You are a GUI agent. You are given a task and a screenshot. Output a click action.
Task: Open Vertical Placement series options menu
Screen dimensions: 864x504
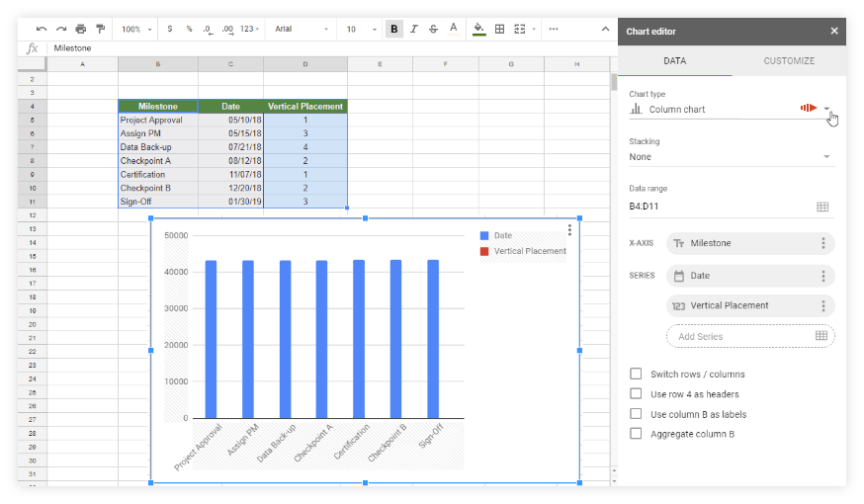(823, 305)
